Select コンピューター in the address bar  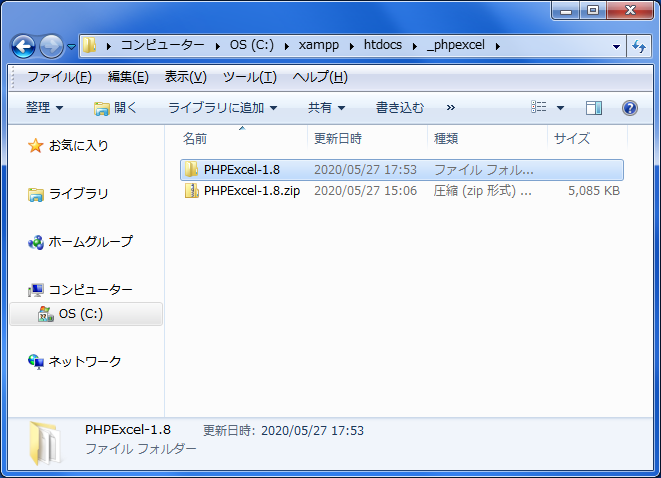click(x=163, y=45)
